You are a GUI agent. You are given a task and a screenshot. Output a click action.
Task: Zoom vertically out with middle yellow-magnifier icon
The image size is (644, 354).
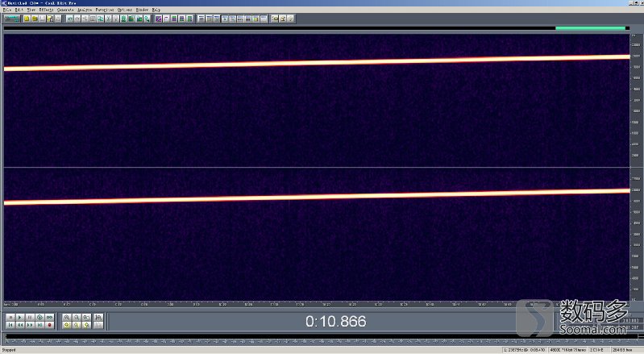77,325
